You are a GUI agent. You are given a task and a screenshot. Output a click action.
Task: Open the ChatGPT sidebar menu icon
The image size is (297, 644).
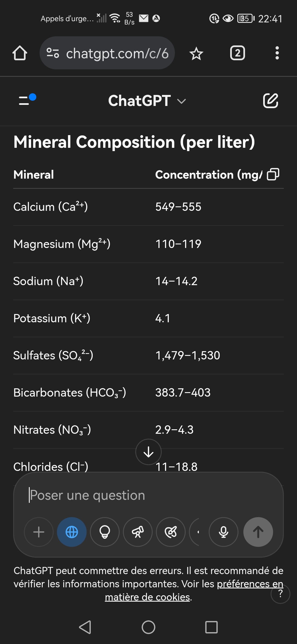click(x=27, y=100)
